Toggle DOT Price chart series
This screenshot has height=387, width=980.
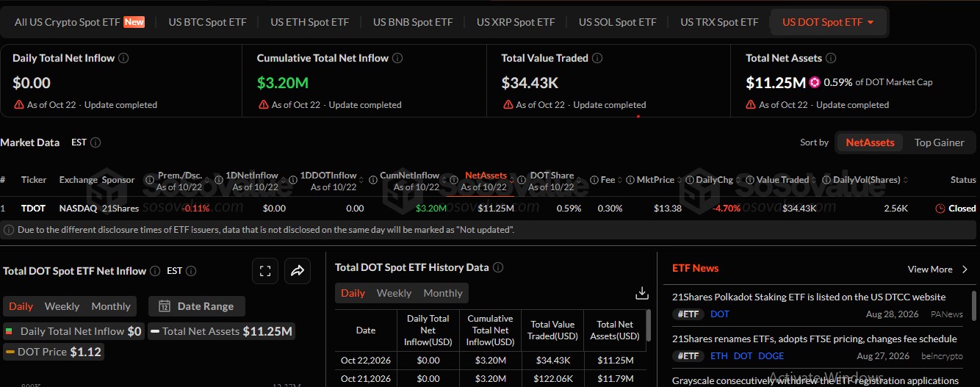pos(54,352)
